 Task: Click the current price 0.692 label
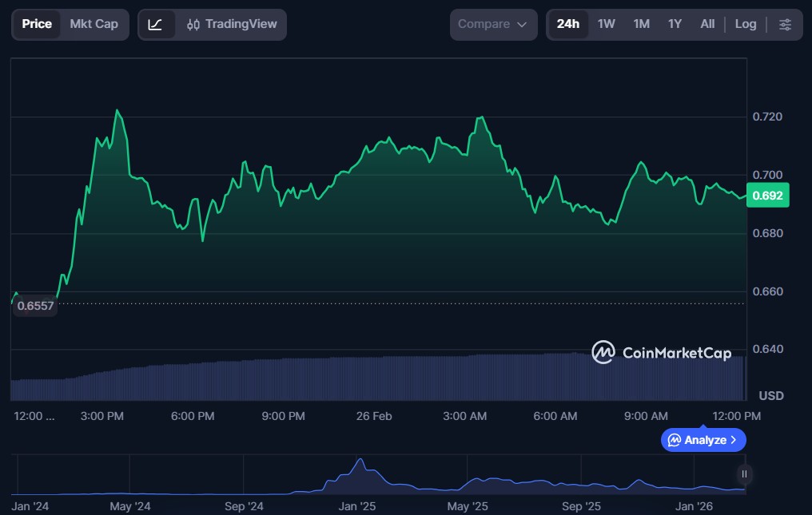[x=767, y=195]
